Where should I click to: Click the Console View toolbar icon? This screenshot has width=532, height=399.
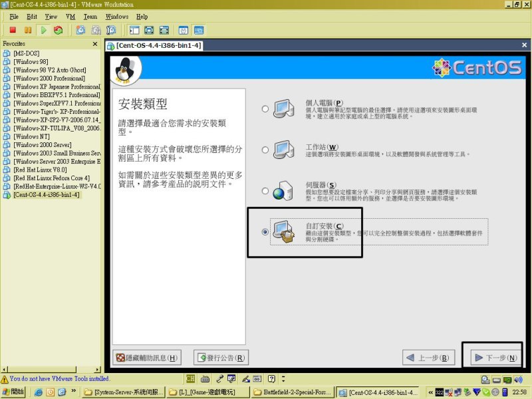click(x=199, y=30)
